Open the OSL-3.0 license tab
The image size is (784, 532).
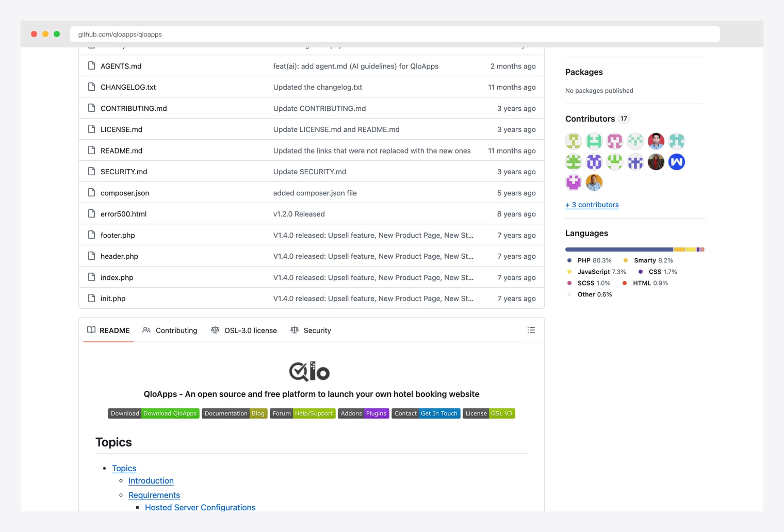(244, 330)
